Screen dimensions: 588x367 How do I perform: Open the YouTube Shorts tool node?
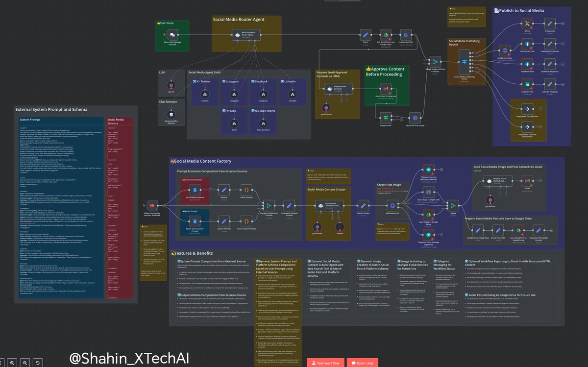click(263, 123)
